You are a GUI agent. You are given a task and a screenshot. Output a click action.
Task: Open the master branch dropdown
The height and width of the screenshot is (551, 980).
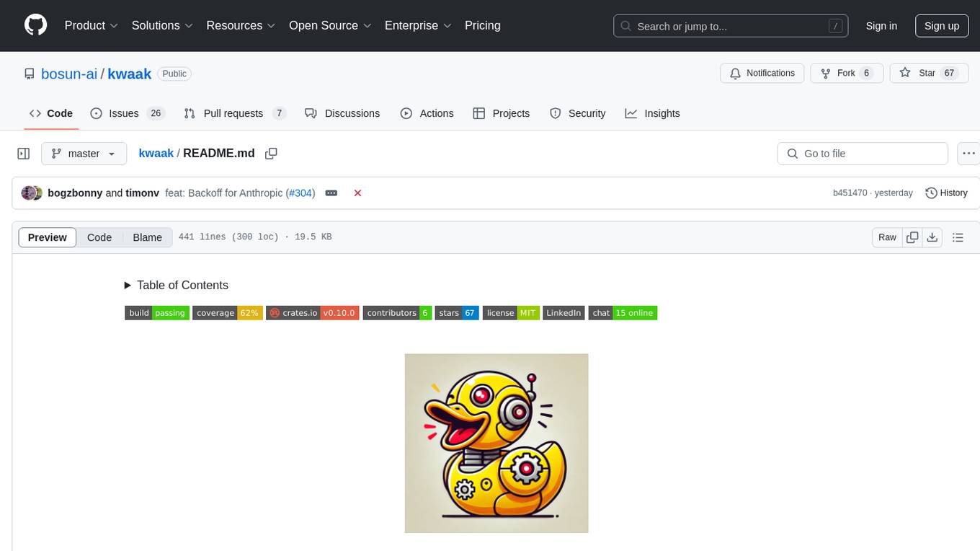click(84, 154)
